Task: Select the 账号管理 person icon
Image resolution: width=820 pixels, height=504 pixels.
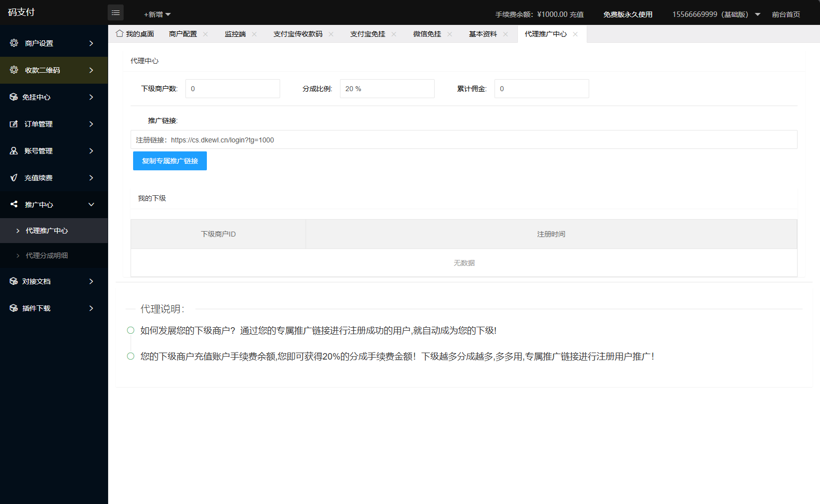Action: point(14,150)
